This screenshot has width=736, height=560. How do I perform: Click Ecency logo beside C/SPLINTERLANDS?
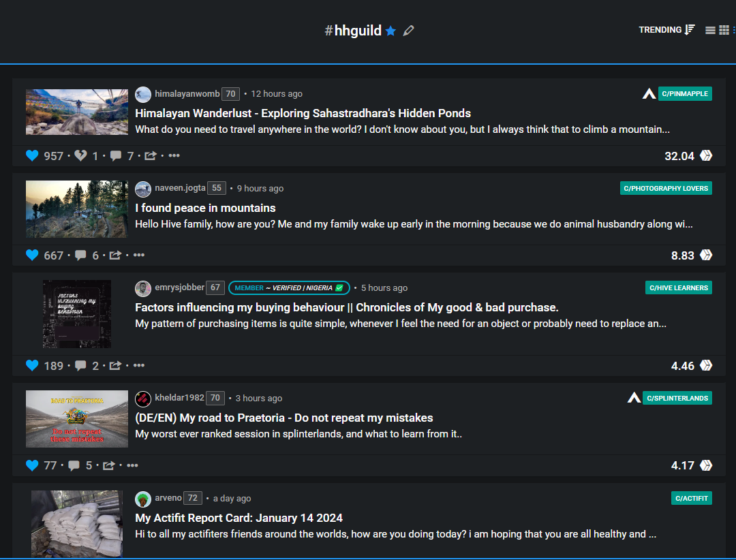634,398
